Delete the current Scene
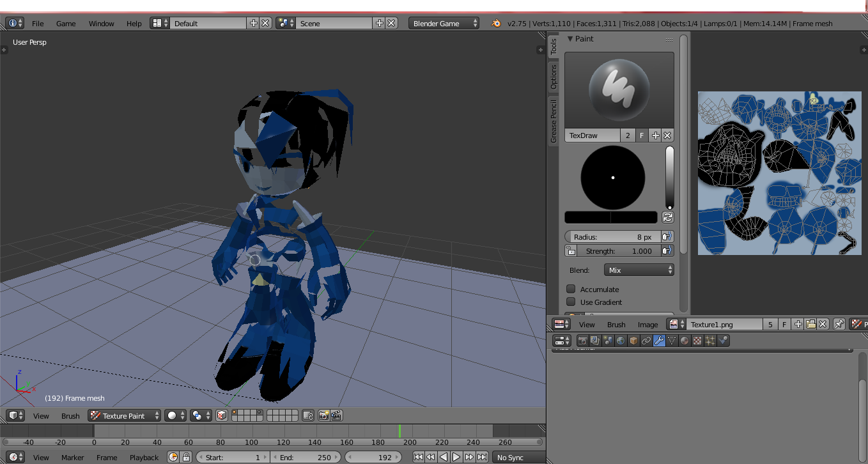The height and width of the screenshot is (464, 868). (392, 23)
